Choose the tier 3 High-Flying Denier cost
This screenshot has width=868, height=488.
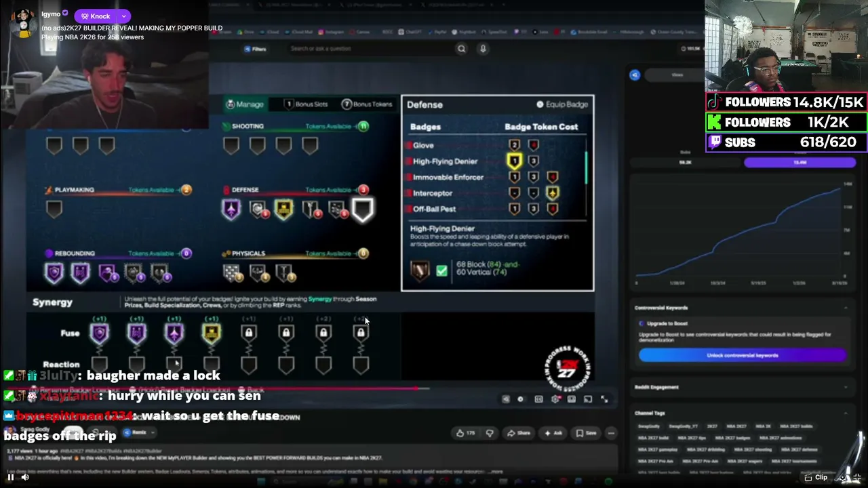[533, 161]
